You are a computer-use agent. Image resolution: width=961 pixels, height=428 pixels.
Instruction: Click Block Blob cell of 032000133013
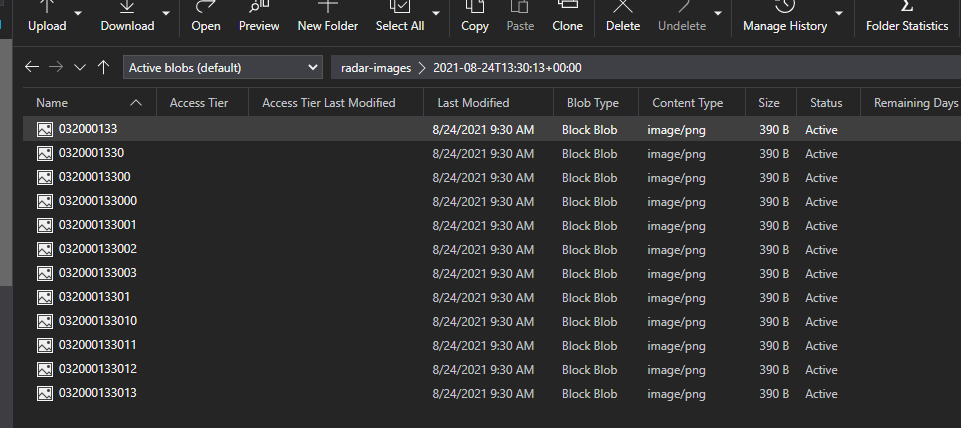coord(590,394)
